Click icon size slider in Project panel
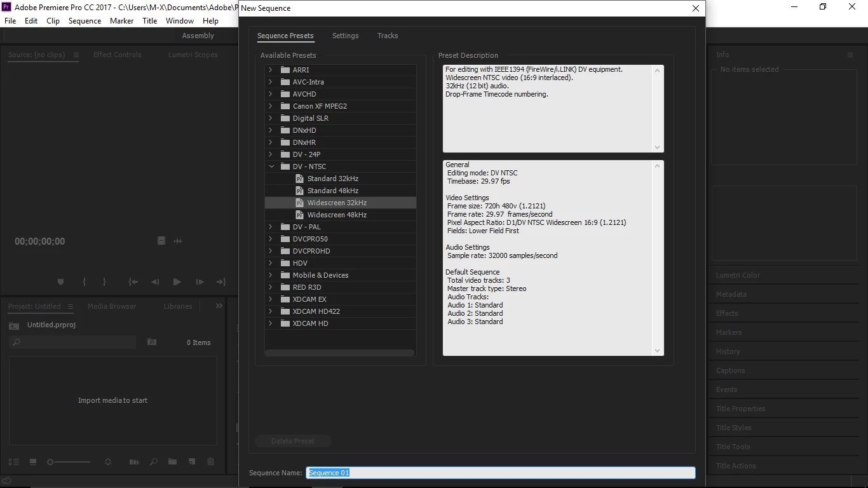The height and width of the screenshot is (488, 868). point(69,462)
